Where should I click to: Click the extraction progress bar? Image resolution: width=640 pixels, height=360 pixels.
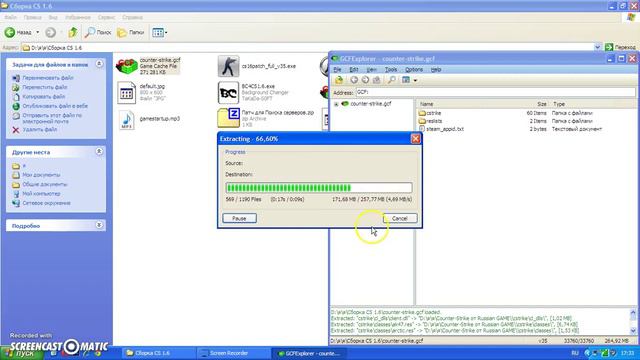point(319,188)
